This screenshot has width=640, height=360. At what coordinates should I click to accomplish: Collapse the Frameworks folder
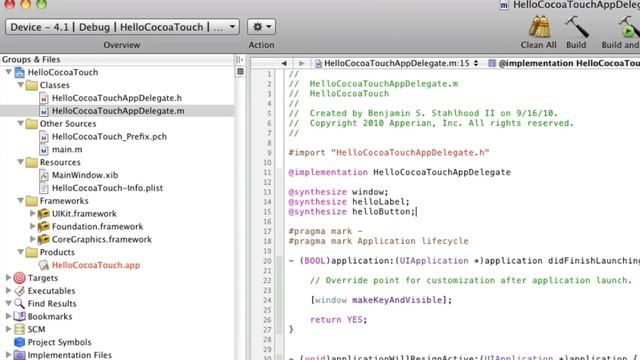click(20, 200)
